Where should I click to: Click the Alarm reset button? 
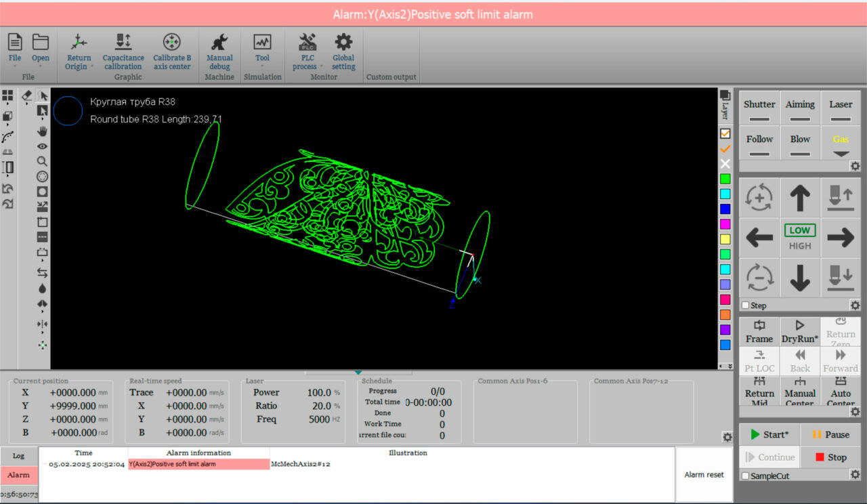[704, 474]
